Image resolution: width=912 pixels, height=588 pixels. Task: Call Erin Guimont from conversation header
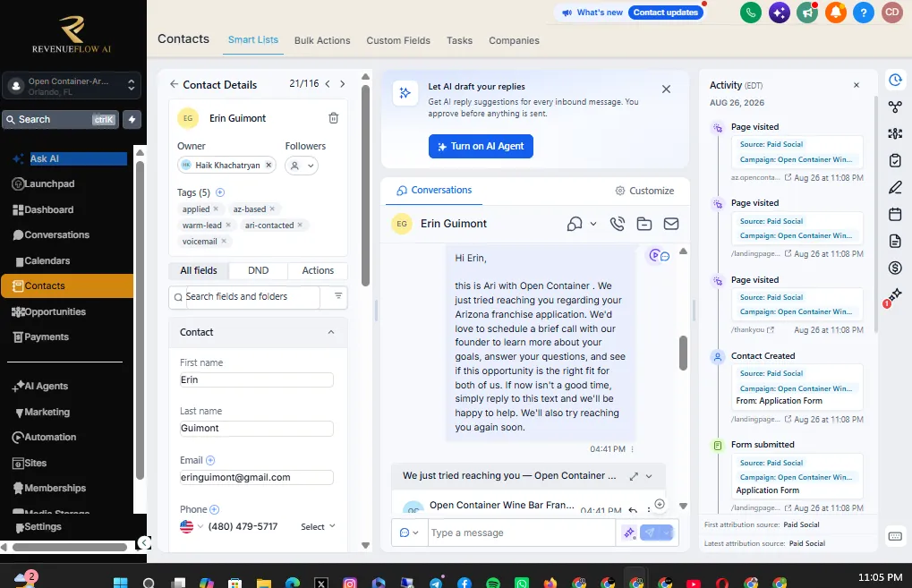pyautogui.click(x=618, y=224)
